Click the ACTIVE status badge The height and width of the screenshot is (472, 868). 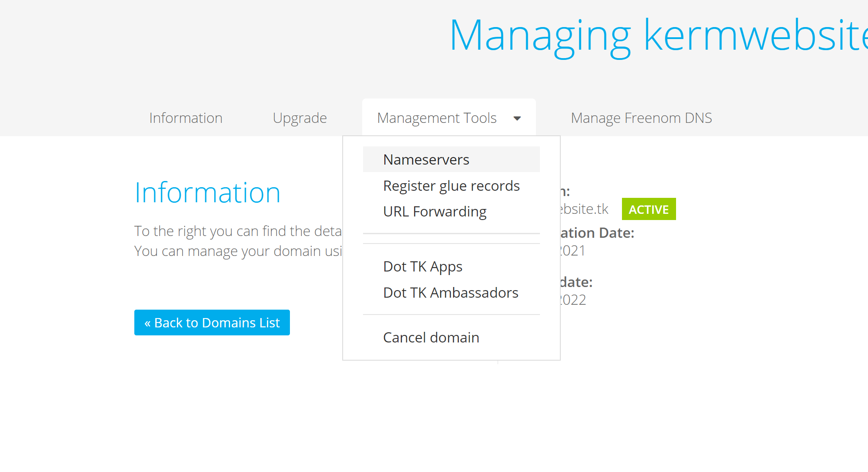pos(649,209)
